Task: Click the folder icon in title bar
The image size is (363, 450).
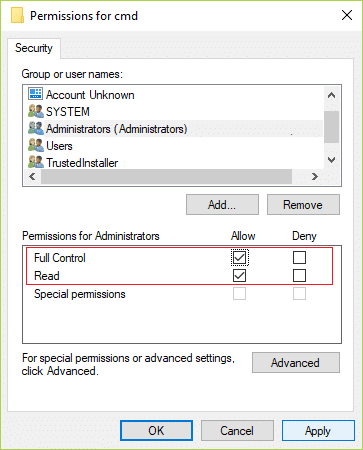Action: pos(17,15)
